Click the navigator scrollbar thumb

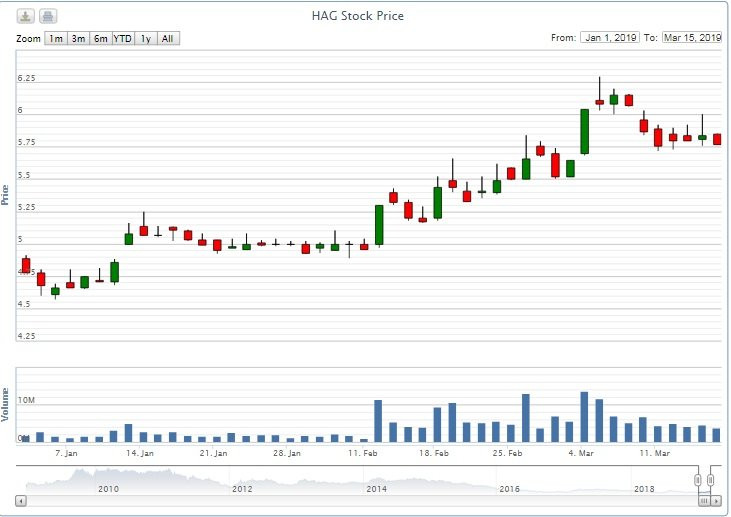[x=704, y=500]
